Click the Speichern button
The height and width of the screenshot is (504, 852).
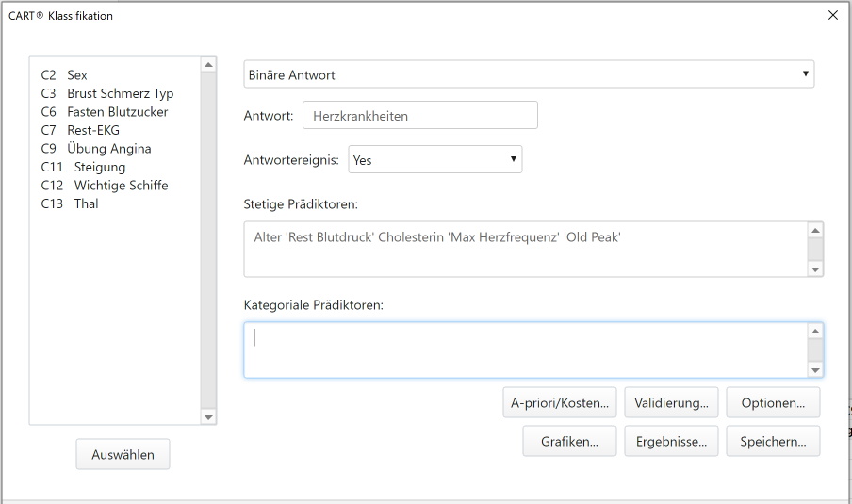(773, 441)
